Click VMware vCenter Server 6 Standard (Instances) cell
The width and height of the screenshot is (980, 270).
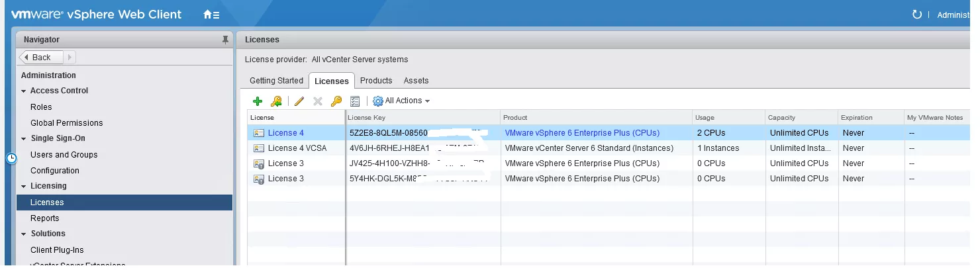[x=589, y=148]
